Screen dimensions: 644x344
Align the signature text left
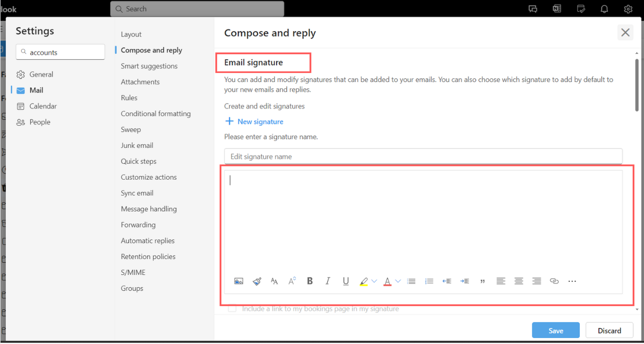point(501,281)
